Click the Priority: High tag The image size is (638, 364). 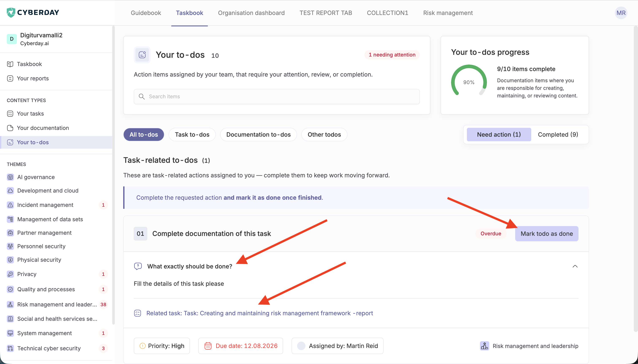coord(162,346)
